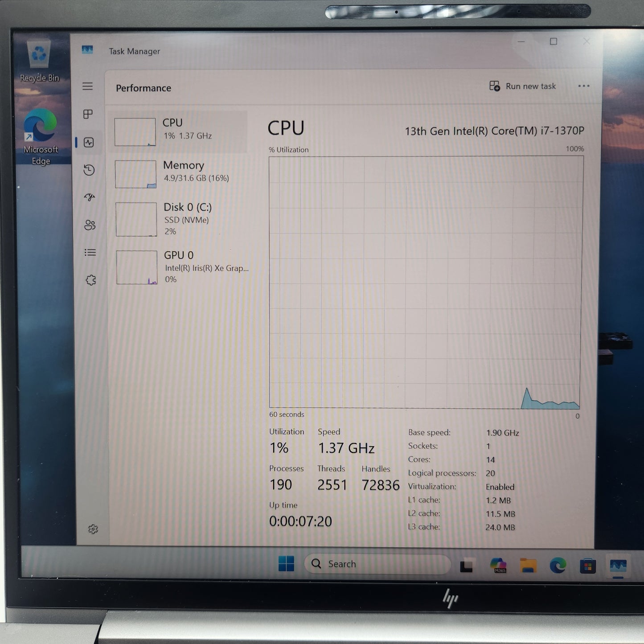Screen dimensions: 644x644
Task: Open Microsoft 365 Copilot taskbar icon
Action: pos(498,565)
